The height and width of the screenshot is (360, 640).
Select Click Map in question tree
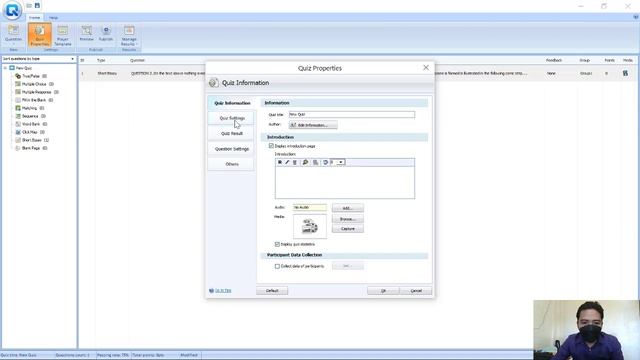pyautogui.click(x=30, y=132)
